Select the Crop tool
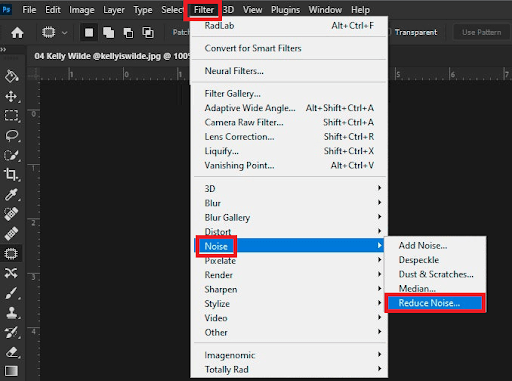The image size is (512, 381). [x=11, y=175]
